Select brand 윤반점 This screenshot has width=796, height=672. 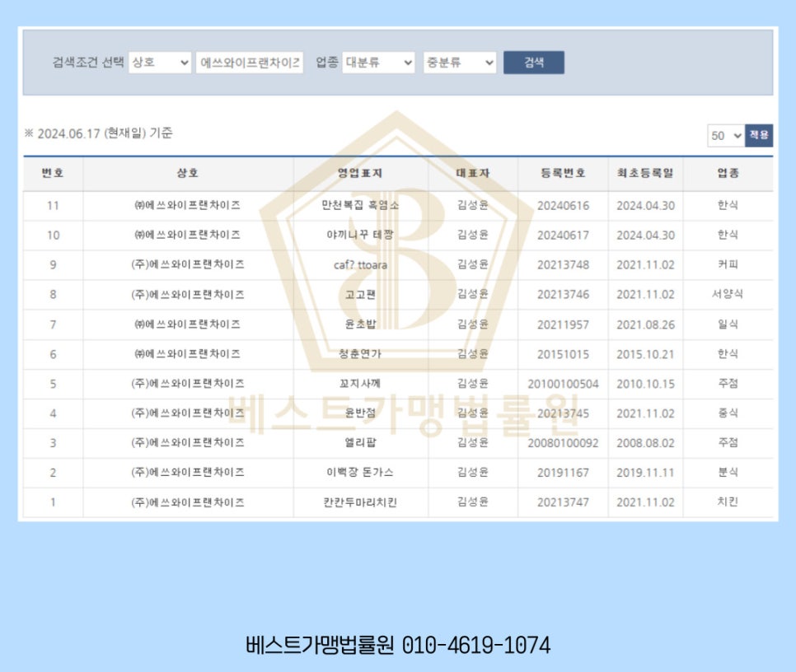[360, 413]
